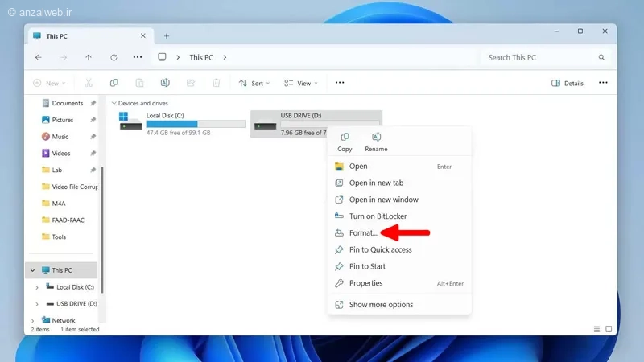Close the This PC tab

[x=143, y=35]
